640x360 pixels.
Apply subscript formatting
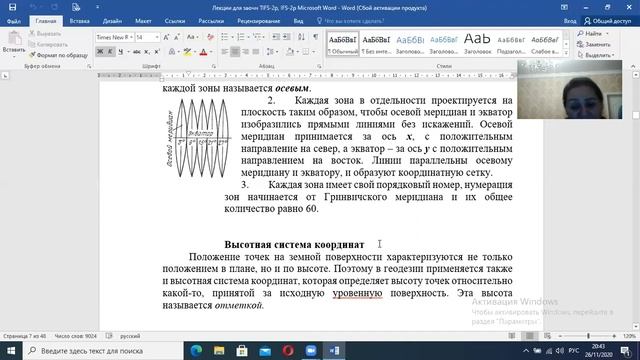tap(147, 52)
